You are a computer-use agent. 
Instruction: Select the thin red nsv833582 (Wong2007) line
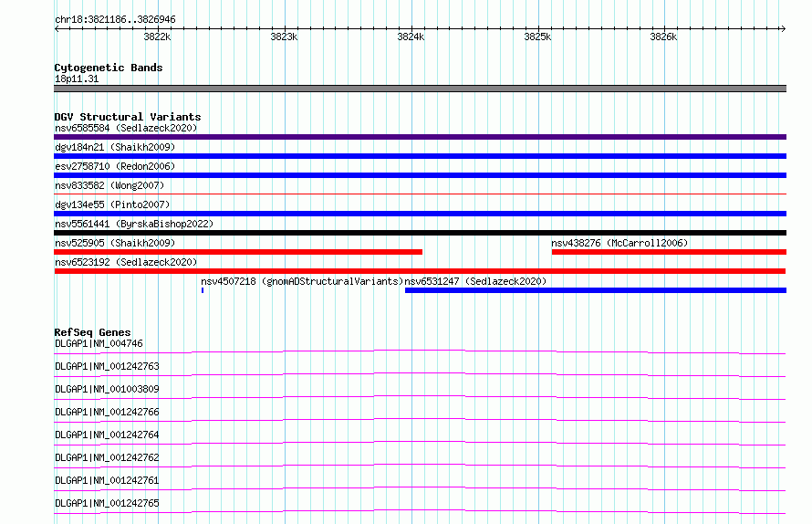click(420, 194)
